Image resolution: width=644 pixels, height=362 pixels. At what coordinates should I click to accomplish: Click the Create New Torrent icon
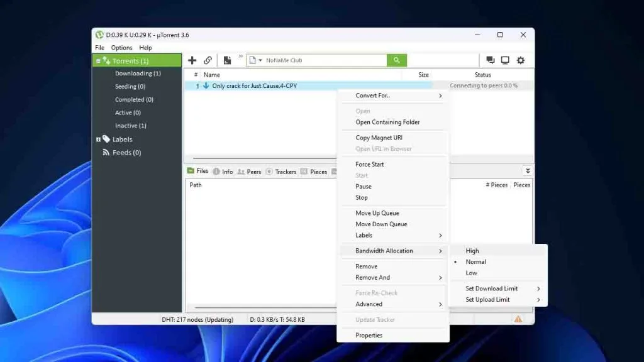click(227, 60)
